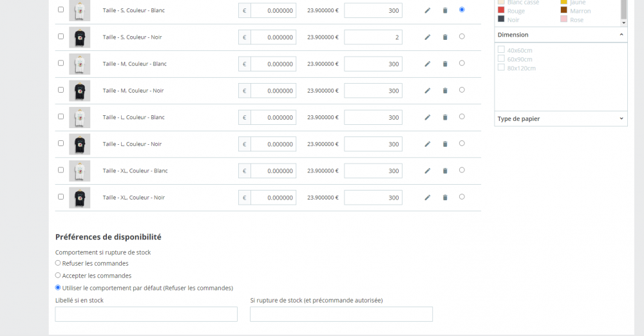This screenshot has height=336, width=644.
Task: Set Taille M Blanc as default combination
Action: click(x=462, y=63)
